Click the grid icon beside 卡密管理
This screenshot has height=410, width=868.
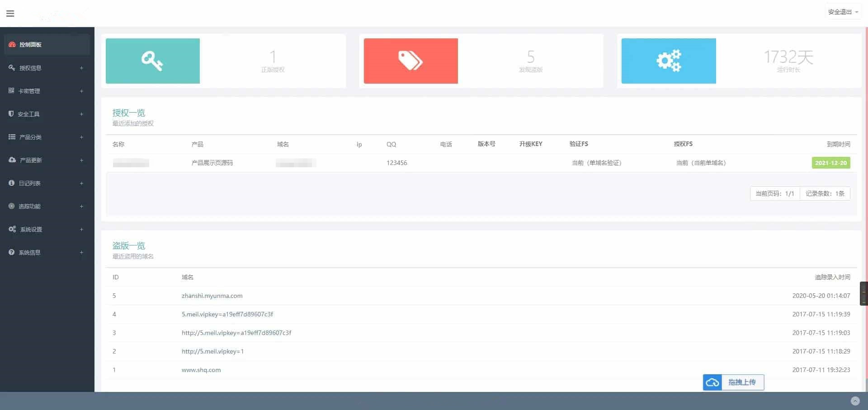click(x=11, y=90)
